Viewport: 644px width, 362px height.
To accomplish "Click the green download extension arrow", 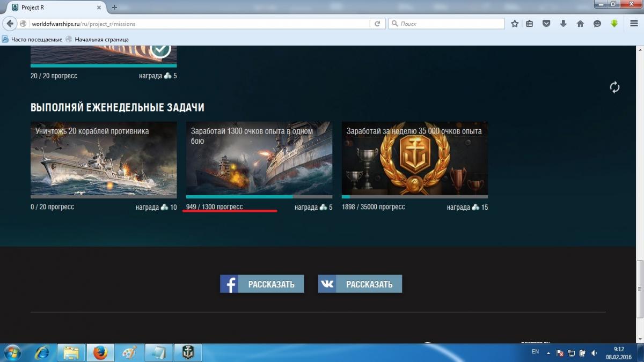I will point(614,24).
